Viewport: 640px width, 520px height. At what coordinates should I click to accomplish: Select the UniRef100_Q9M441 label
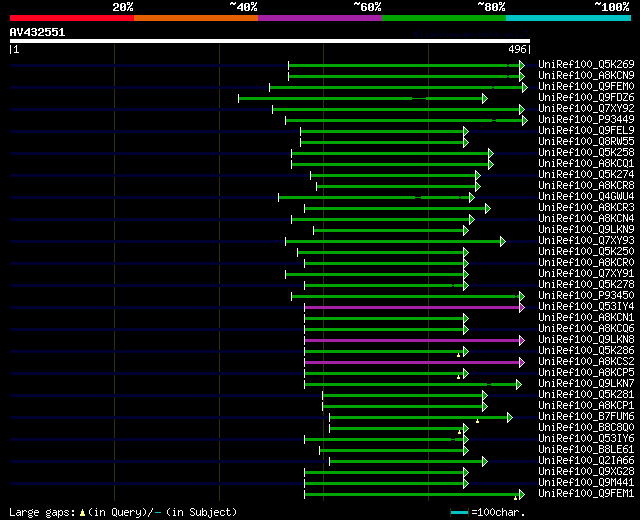586,483
